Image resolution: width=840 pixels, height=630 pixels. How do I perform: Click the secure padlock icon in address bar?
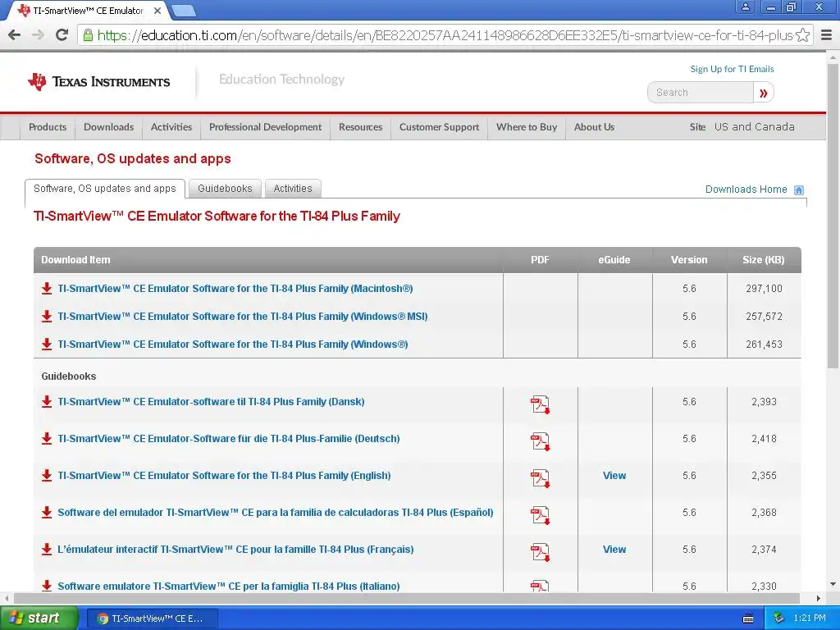[87, 35]
